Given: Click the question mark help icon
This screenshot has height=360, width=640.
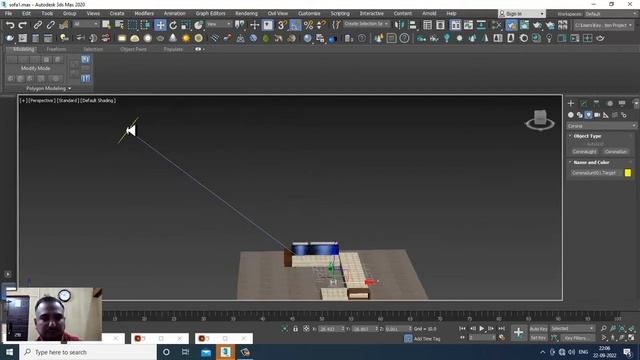Looking at the screenshot, I should coord(404,38).
